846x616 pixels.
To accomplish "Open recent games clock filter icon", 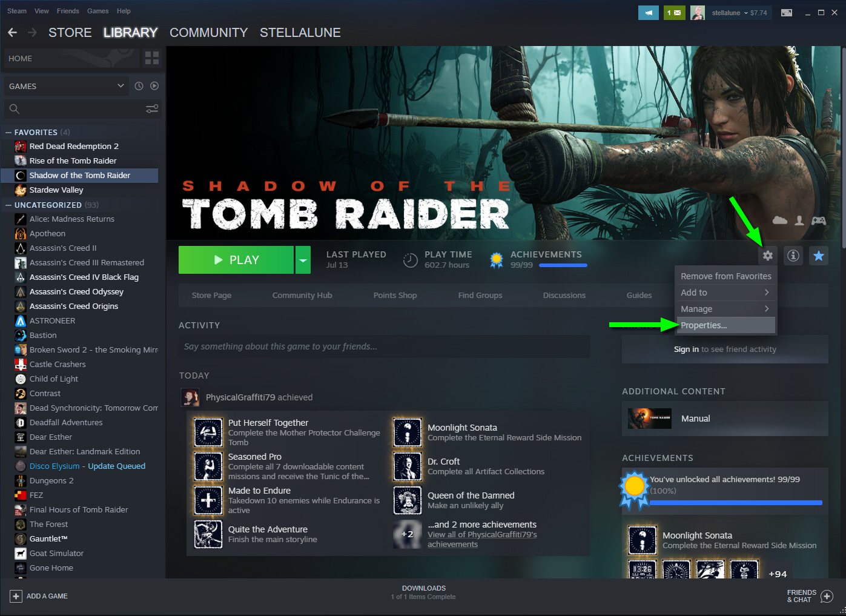I will click(139, 86).
